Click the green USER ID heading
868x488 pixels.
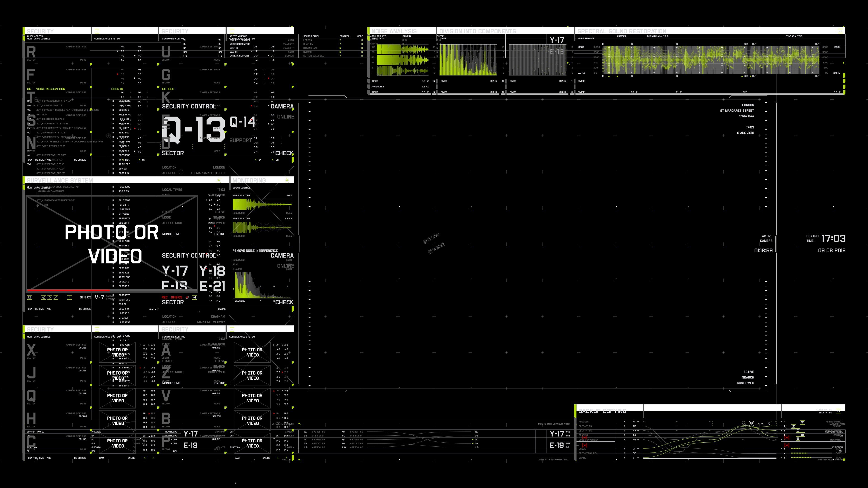pyautogui.click(x=117, y=89)
